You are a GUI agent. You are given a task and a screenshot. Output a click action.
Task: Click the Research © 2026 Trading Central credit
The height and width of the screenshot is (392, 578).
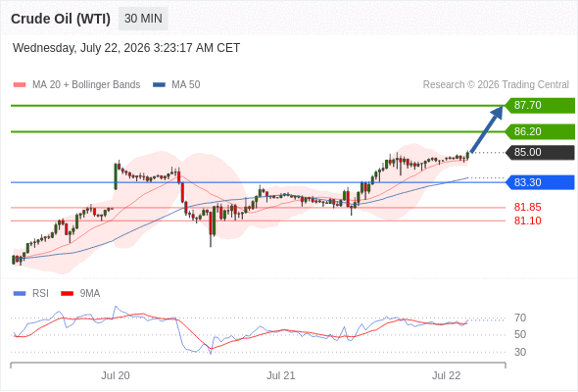pyautogui.click(x=496, y=85)
